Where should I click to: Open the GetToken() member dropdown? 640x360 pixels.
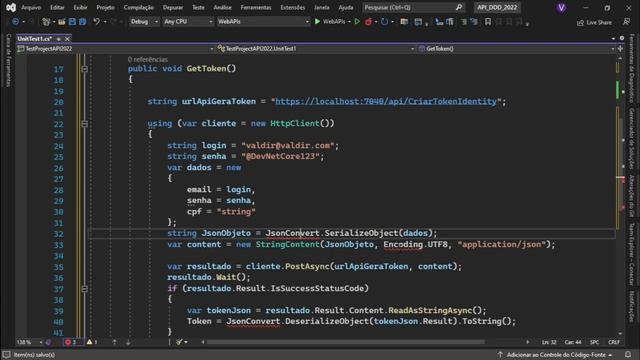[x=517, y=49]
